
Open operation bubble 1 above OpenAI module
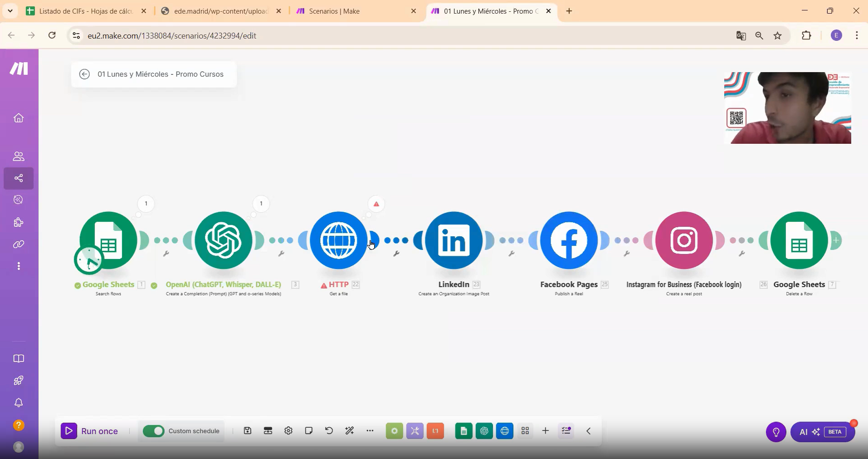tap(261, 204)
